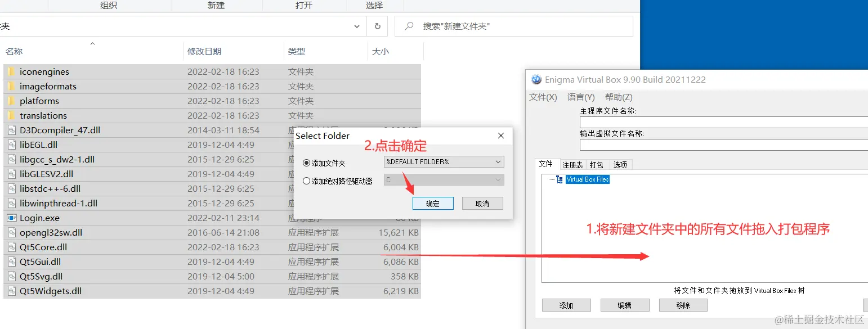Click the Qt5Svg.dll file icon
The width and height of the screenshot is (868, 329).
[11, 276]
